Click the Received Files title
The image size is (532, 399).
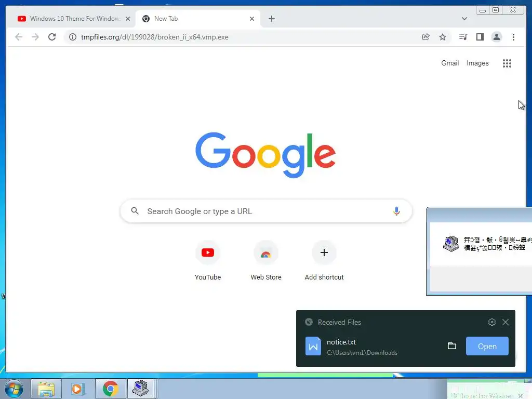click(x=339, y=322)
